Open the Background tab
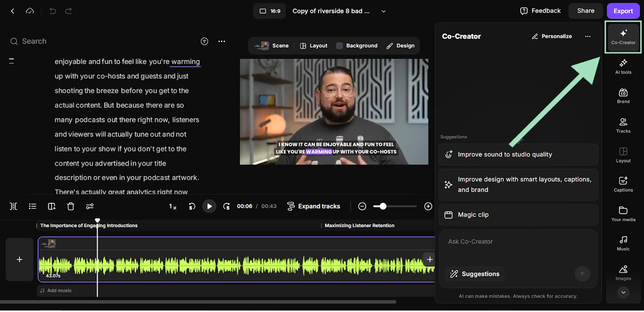 click(x=357, y=46)
